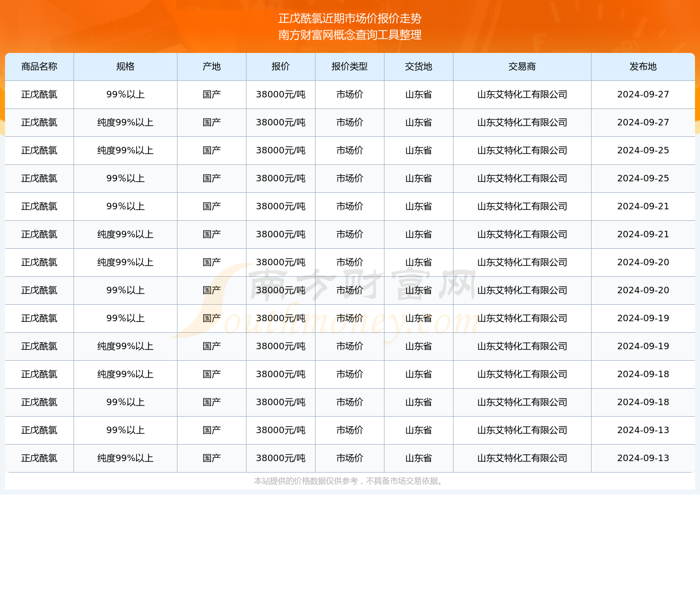
Task: Click spec 99%以上 in the 2024-09-21 row
Action: point(125,206)
